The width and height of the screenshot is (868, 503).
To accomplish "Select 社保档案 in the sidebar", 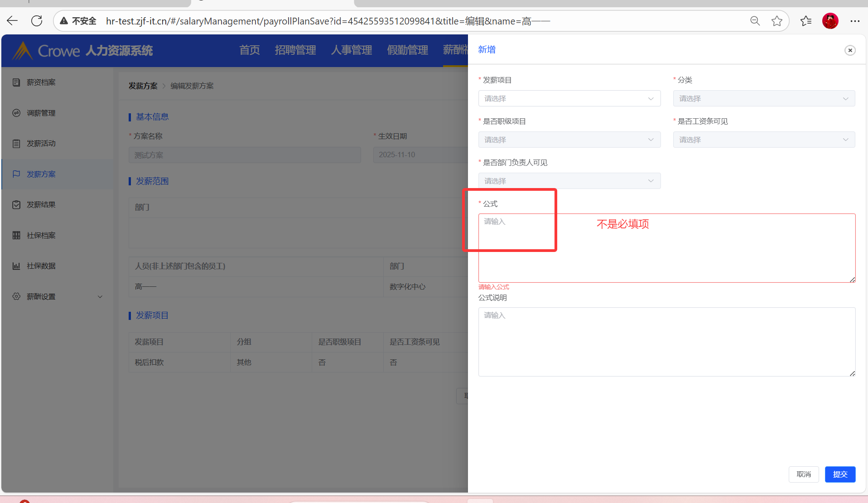I will pos(41,235).
